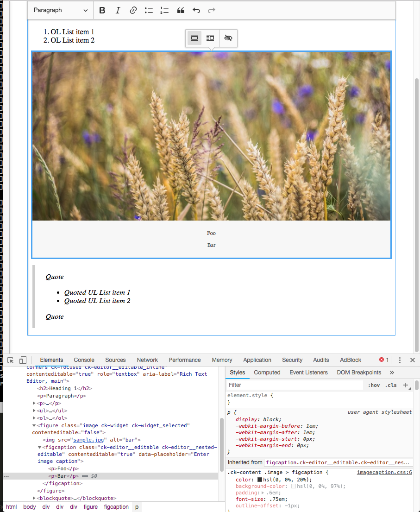Select the DOM Breakpoints sidebar tab
This screenshot has height=512, width=420.
pyautogui.click(x=359, y=373)
